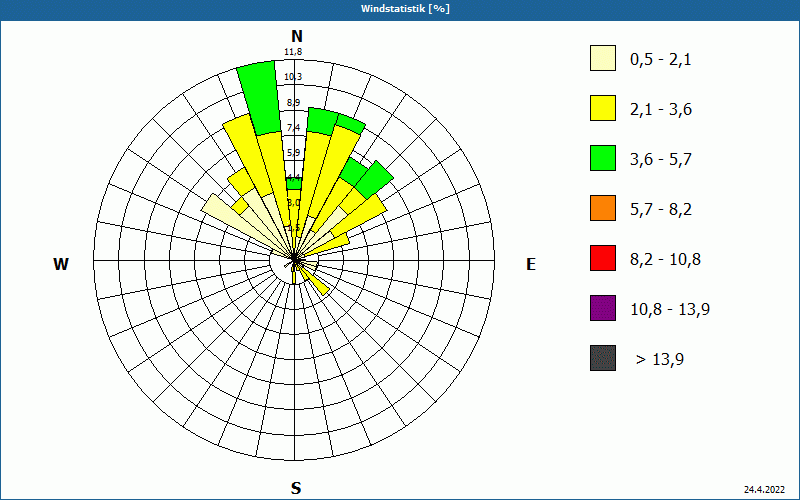Click the 11,8 axis scale value
Viewport: 800px width, 500px height.
(x=293, y=52)
